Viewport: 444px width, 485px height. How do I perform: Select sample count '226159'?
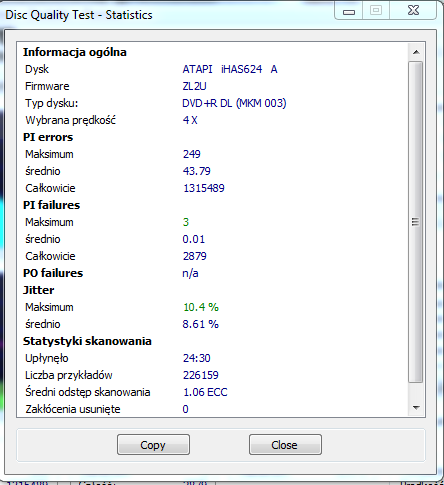click(x=201, y=375)
